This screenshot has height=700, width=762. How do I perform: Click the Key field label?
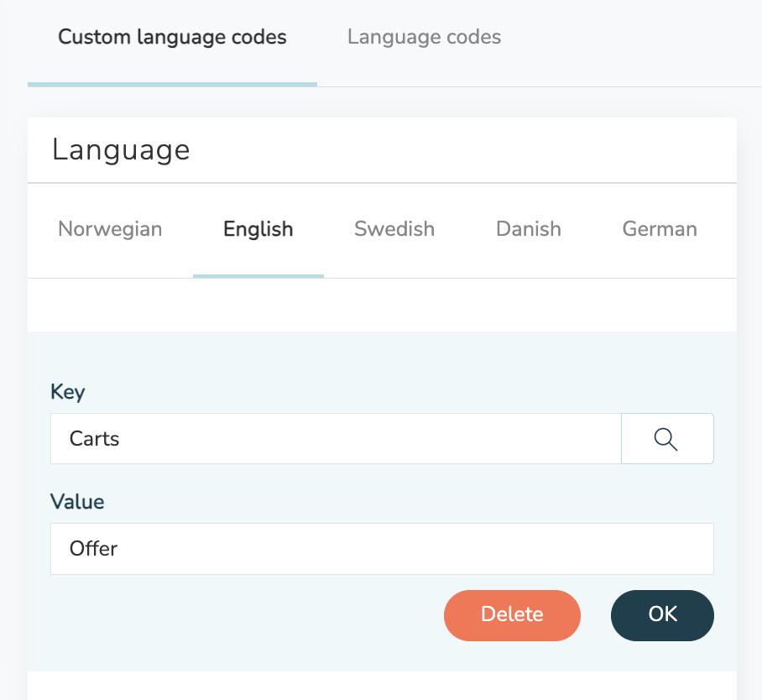pos(67,392)
